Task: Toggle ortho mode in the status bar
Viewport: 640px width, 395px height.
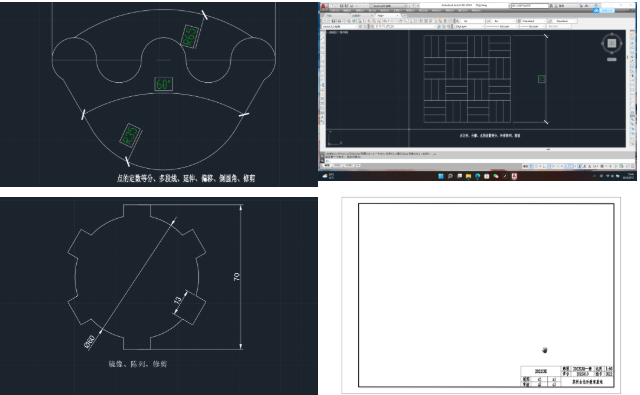Action: 544,166
